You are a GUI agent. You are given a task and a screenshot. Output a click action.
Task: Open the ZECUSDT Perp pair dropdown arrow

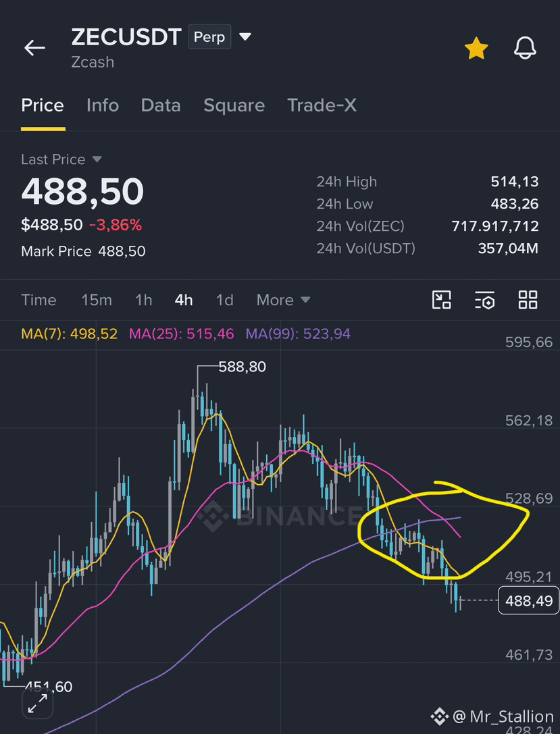coord(245,36)
